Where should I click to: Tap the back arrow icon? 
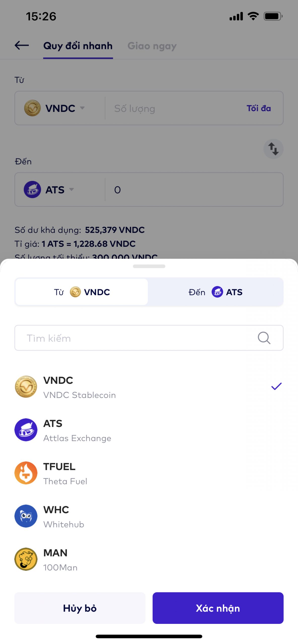click(x=22, y=46)
